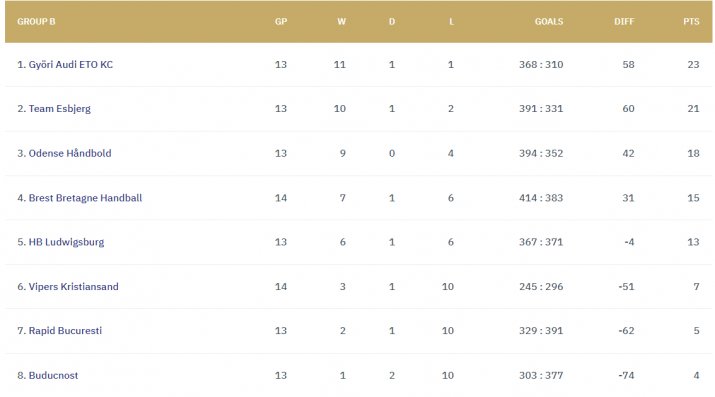
Task: Sort by the GP column header
Action: point(281,21)
